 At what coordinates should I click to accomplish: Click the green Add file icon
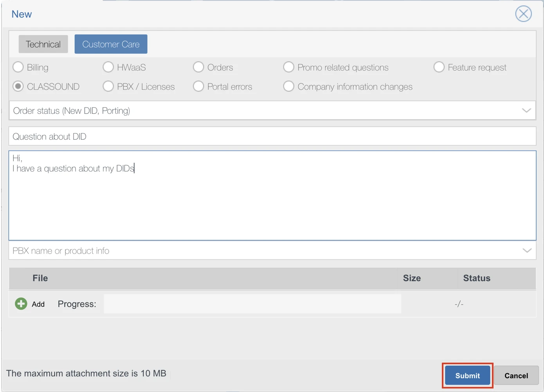[21, 304]
